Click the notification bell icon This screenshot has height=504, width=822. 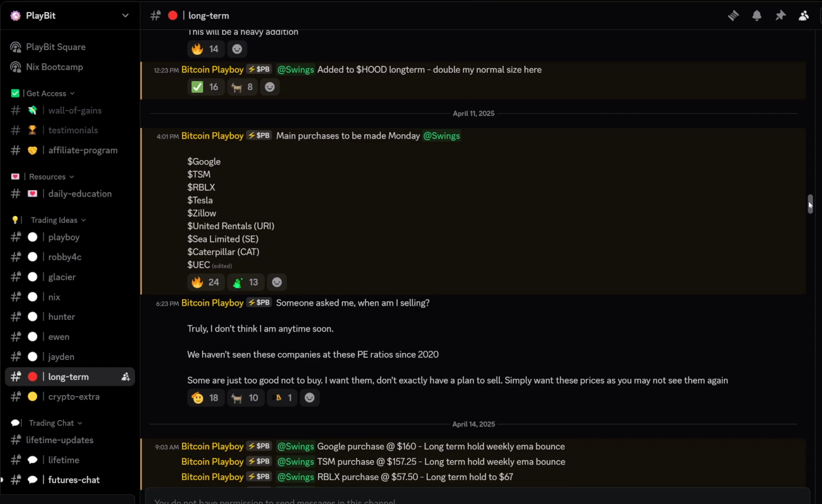757,16
